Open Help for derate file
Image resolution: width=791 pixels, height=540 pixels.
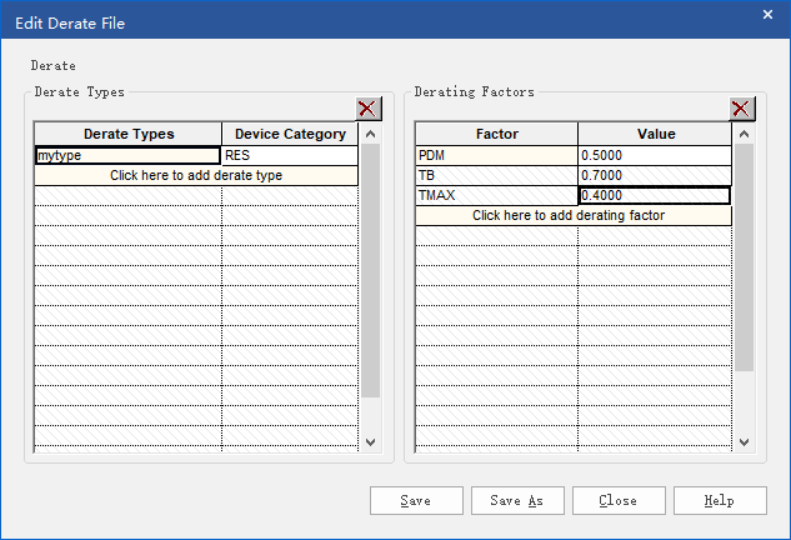720,501
